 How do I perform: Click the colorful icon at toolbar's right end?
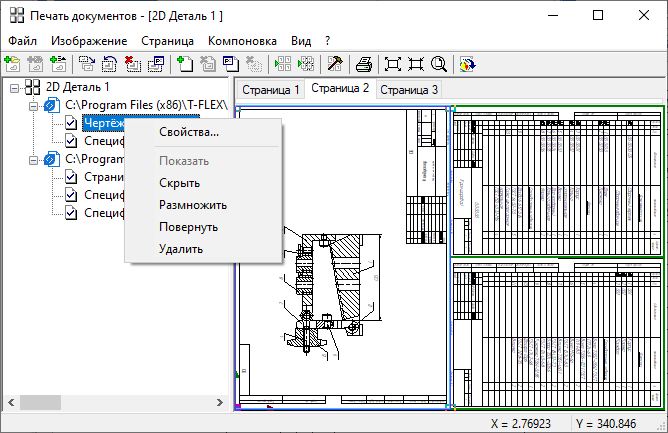[467, 64]
